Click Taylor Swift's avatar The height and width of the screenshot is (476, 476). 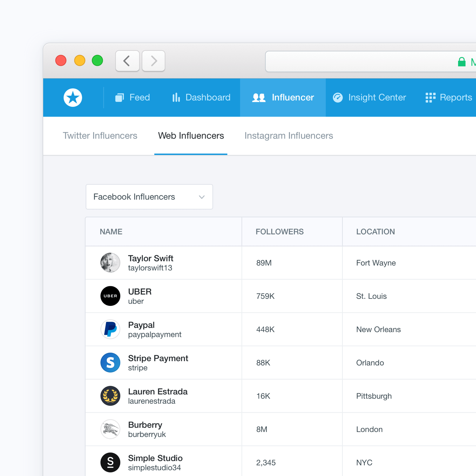(x=110, y=263)
